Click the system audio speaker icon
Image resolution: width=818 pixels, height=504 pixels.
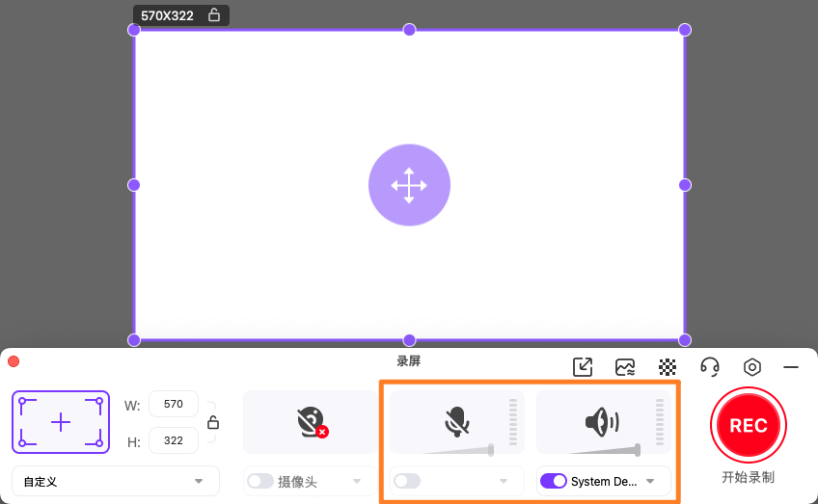pos(602,422)
